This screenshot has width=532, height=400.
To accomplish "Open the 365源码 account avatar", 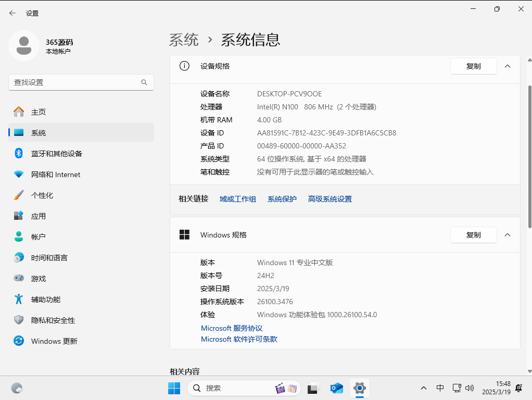I will tap(24, 46).
